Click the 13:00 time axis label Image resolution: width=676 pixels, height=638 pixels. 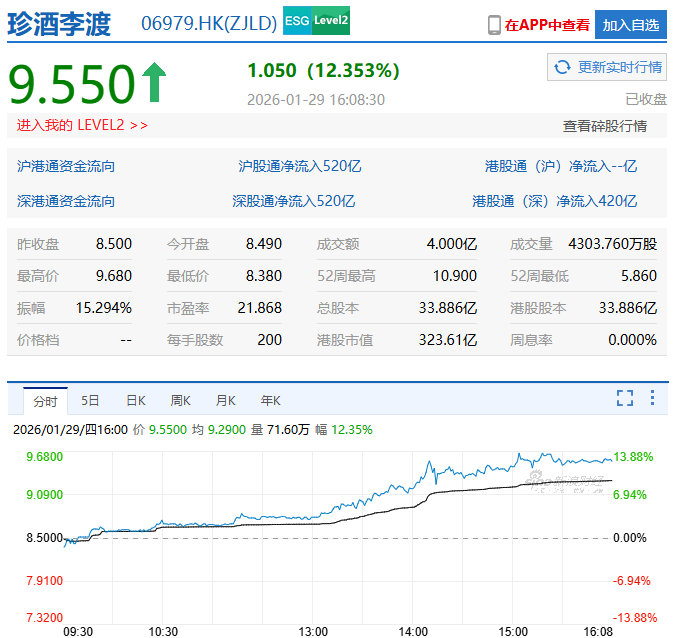tap(313, 632)
